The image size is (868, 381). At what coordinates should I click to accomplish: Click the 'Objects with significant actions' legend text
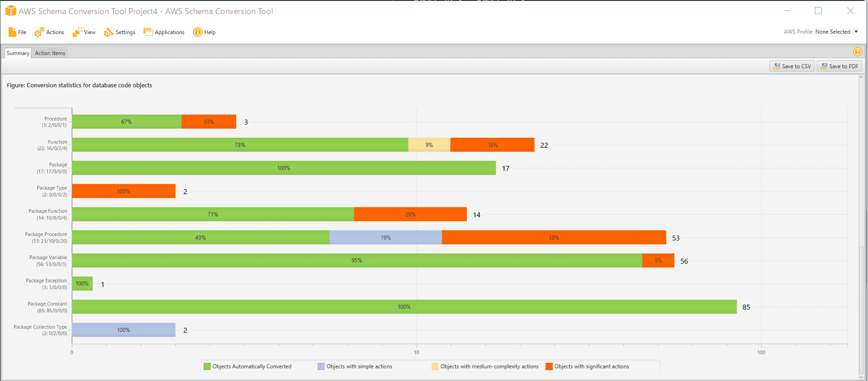tap(592, 366)
